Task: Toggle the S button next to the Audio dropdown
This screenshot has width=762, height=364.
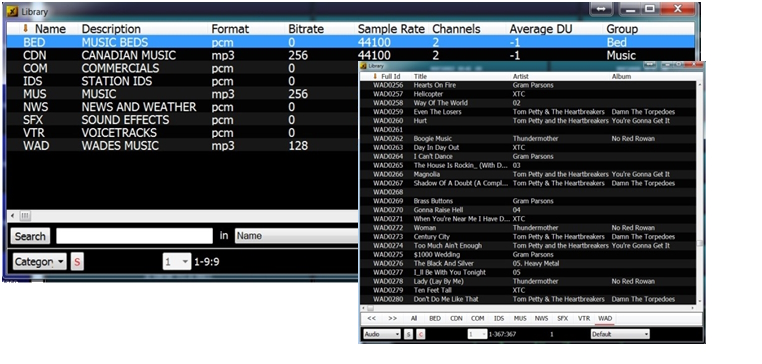Action: 409,334
